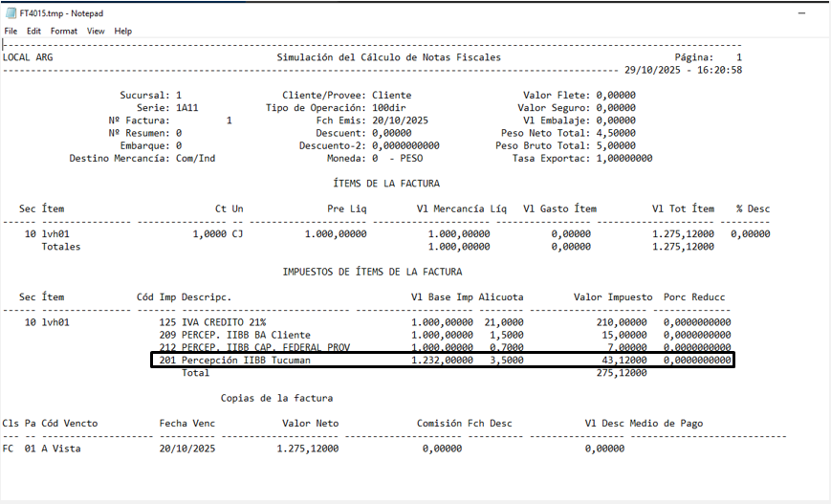The image size is (831, 504).
Task: Click the 'Comisión Fch Desc' header
Action: pos(464,424)
